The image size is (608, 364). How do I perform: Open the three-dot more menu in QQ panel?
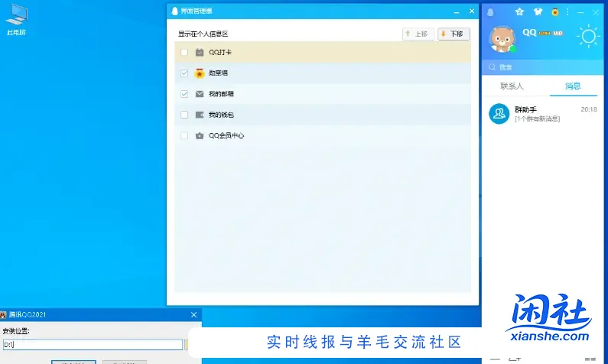click(x=567, y=11)
